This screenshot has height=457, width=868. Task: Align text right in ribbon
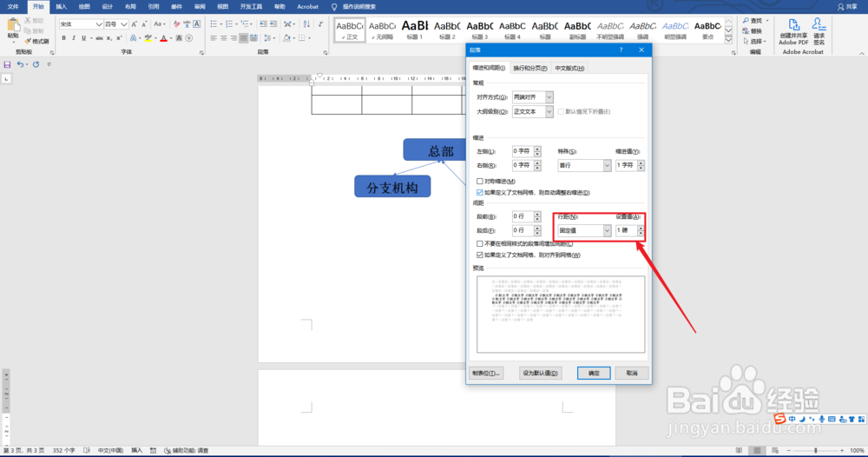click(233, 38)
